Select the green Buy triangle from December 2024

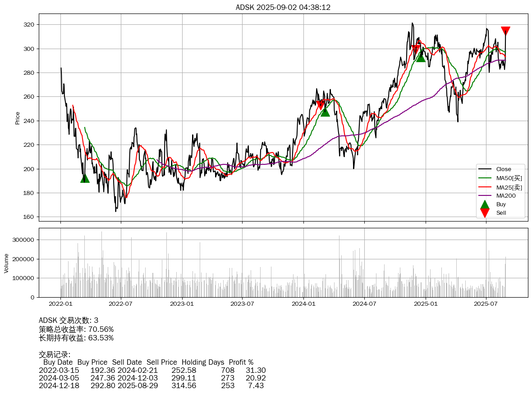tap(421, 57)
